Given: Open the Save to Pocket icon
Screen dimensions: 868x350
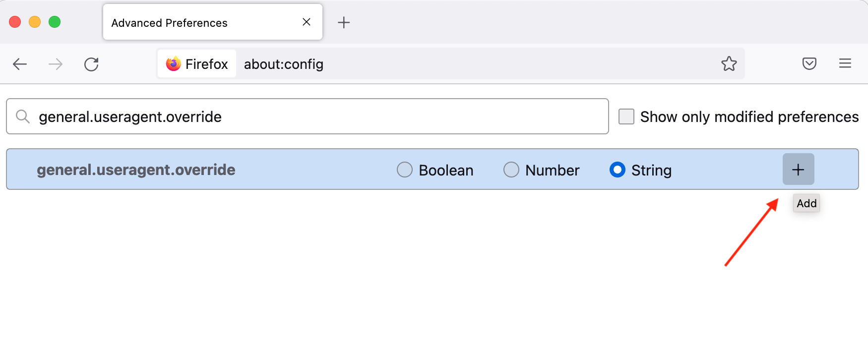Looking at the screenshot, I should [809, 63].
